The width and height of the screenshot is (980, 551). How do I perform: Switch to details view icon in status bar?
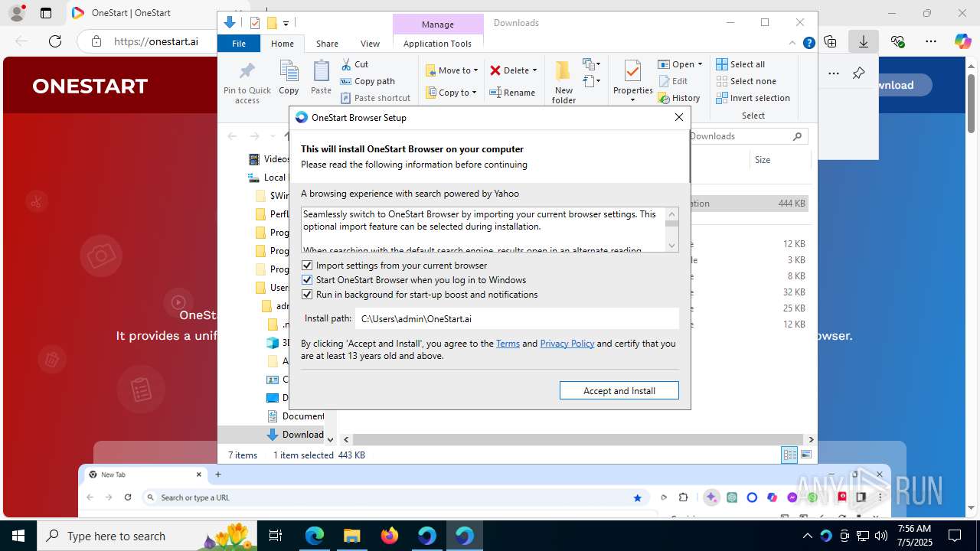789,455
